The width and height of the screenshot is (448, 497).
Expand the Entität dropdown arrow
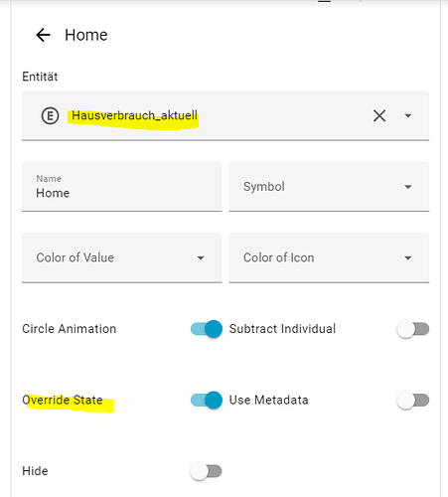(x=408, y=115)
